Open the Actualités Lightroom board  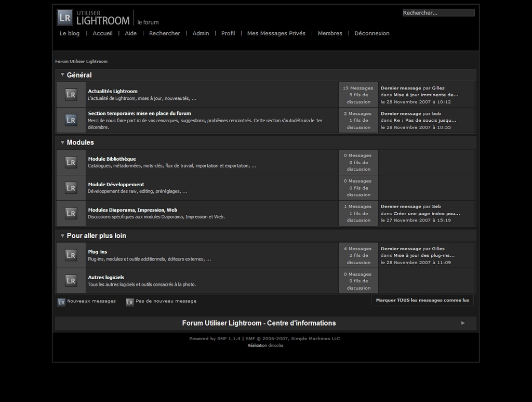pyautogui.click(x=113, y=91)
